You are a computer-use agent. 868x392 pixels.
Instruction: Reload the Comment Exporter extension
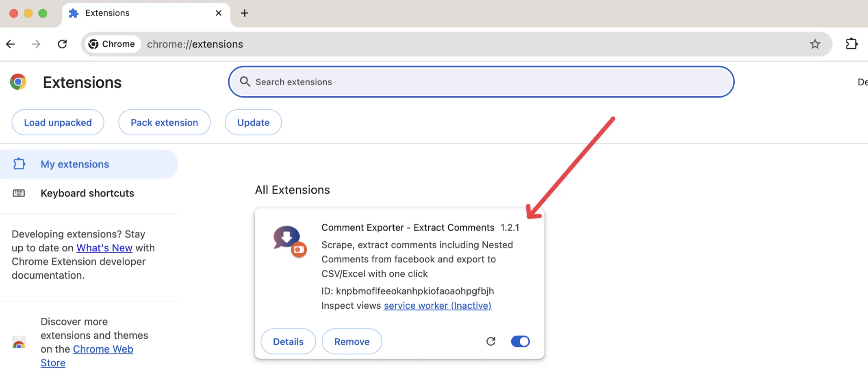coord(491,341)
